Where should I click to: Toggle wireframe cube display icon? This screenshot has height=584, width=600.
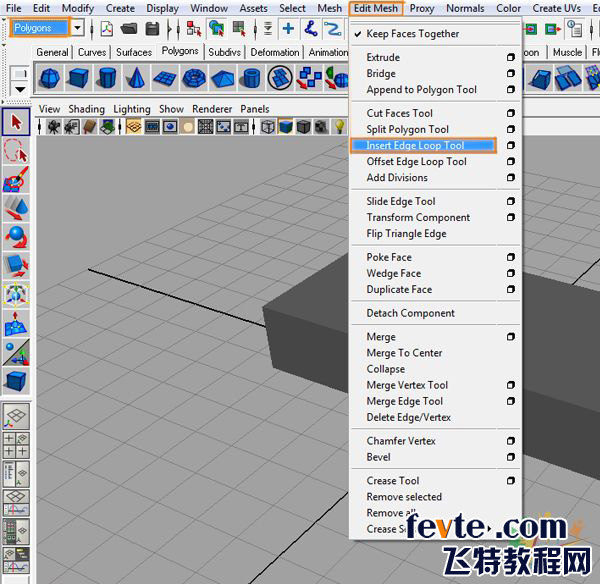coord(268,127)
